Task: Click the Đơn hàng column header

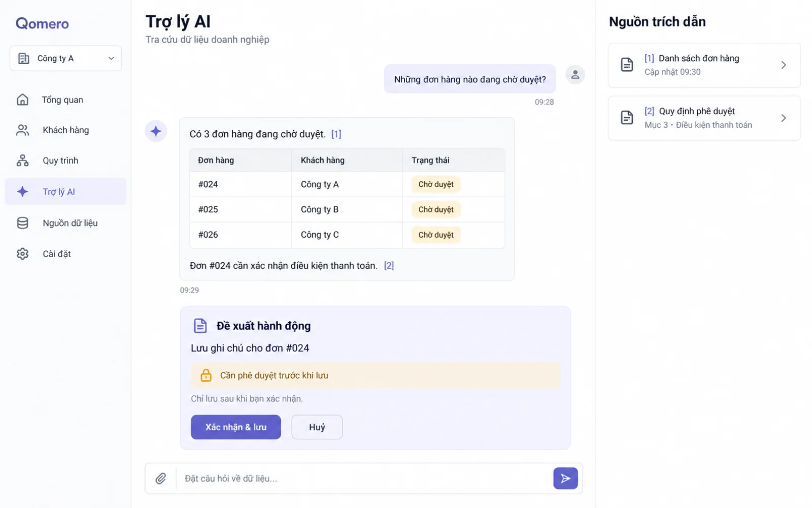Action: (241, 160)
